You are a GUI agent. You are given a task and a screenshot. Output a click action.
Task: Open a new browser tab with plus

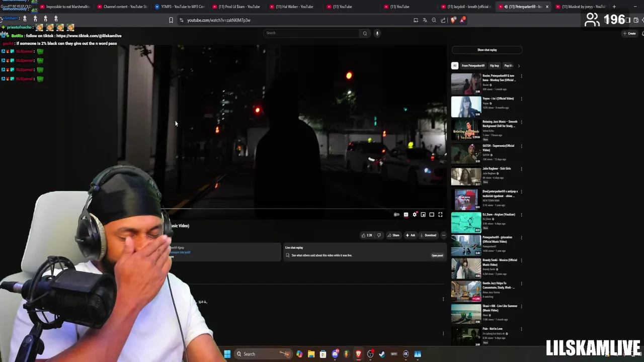(x=614, y=7)
